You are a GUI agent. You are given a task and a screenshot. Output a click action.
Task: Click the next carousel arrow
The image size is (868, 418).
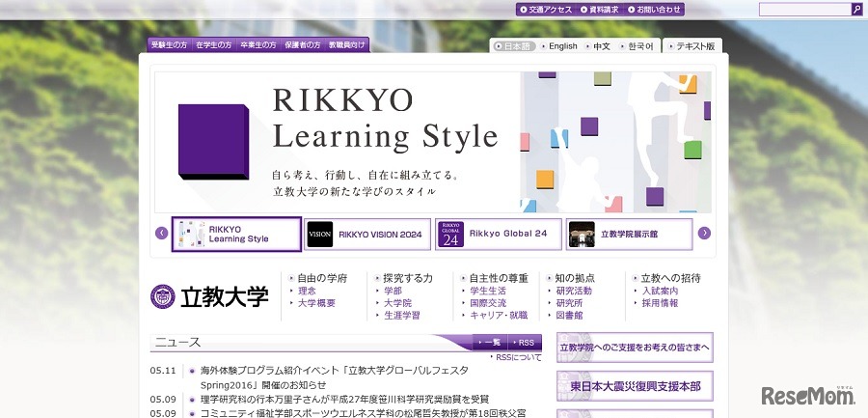point(704,234)
